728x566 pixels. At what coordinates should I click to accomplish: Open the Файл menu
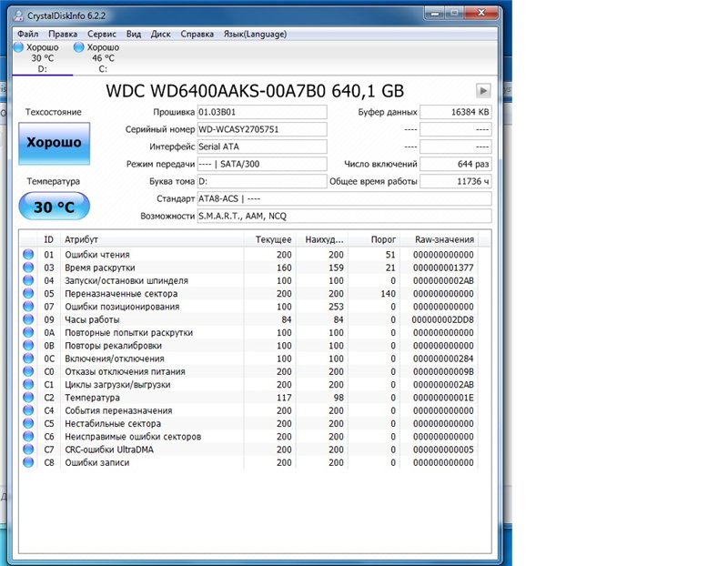coord(28,34)
